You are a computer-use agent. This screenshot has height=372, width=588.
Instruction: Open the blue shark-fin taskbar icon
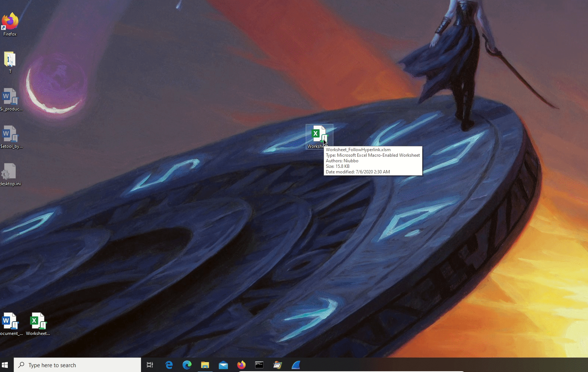pyautogui.click(x=295, y=365)
